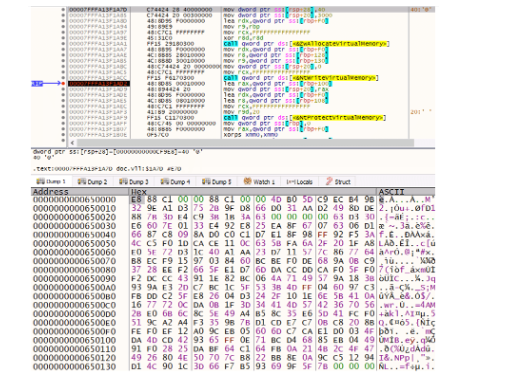Select the xorps xmm0,xmm0 instruction

tap(251, 135)
